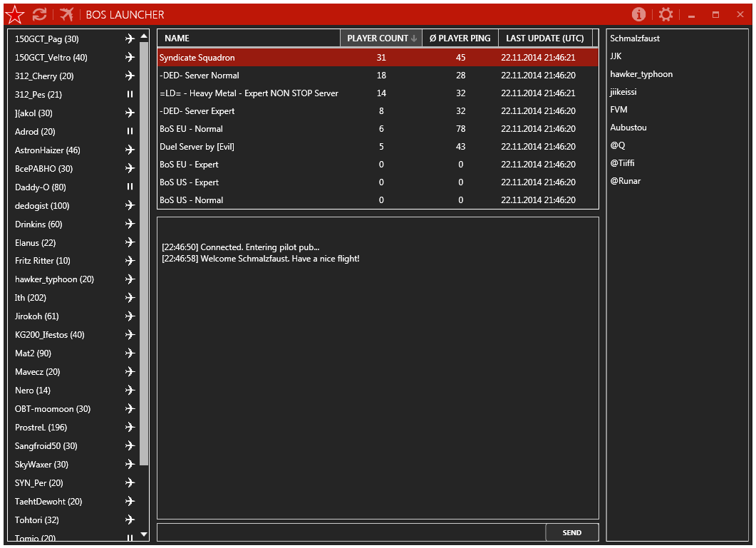756x548 pixels.
Task: Click into the chat message input field
Action: 351,532
